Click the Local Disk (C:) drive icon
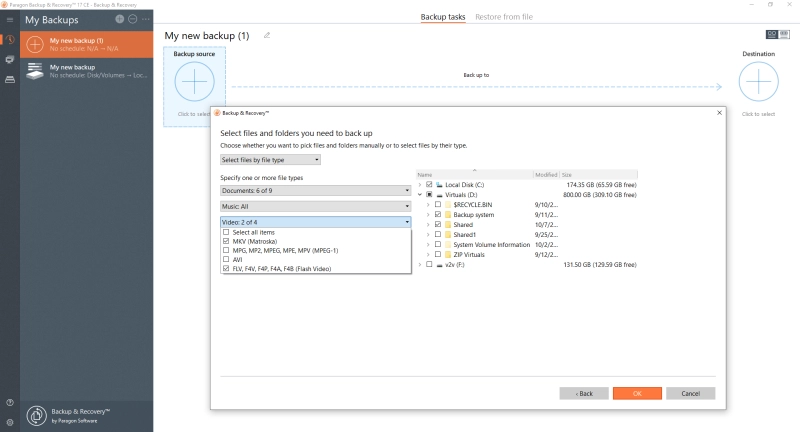This screenshot has width=800, height=432. (439, 185)
